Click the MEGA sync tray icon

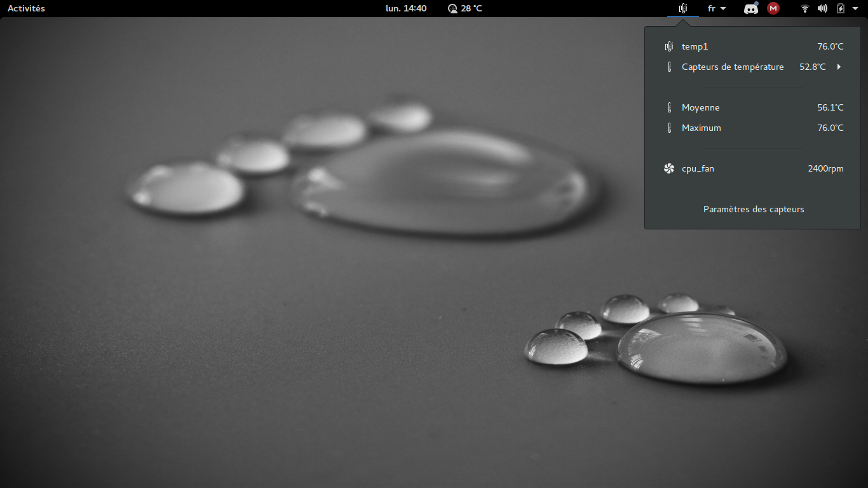tap(773, 8)
